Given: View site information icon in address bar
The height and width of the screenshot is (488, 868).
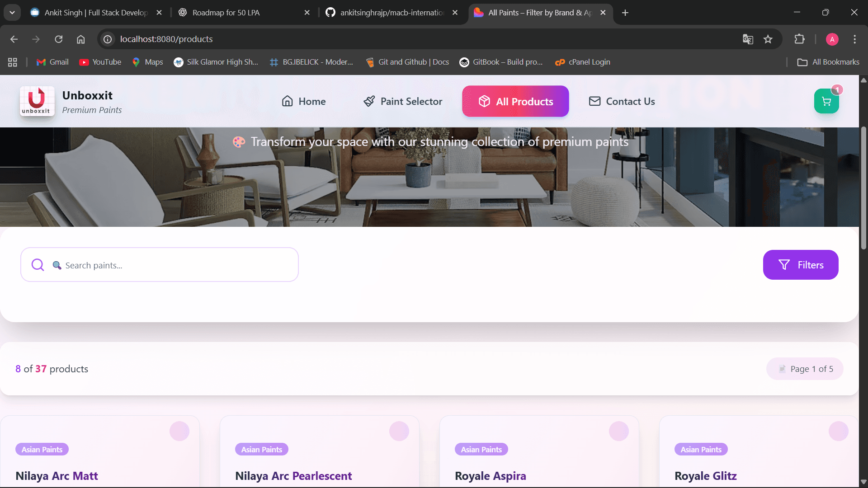Looking at the screenshot, I should coord(108,39).
